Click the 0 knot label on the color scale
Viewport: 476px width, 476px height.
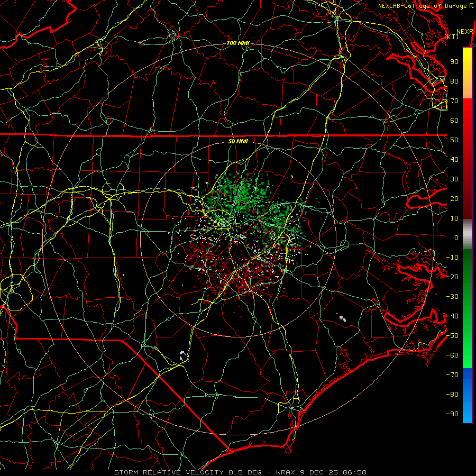pyautogui.click(x=456, y=237)
